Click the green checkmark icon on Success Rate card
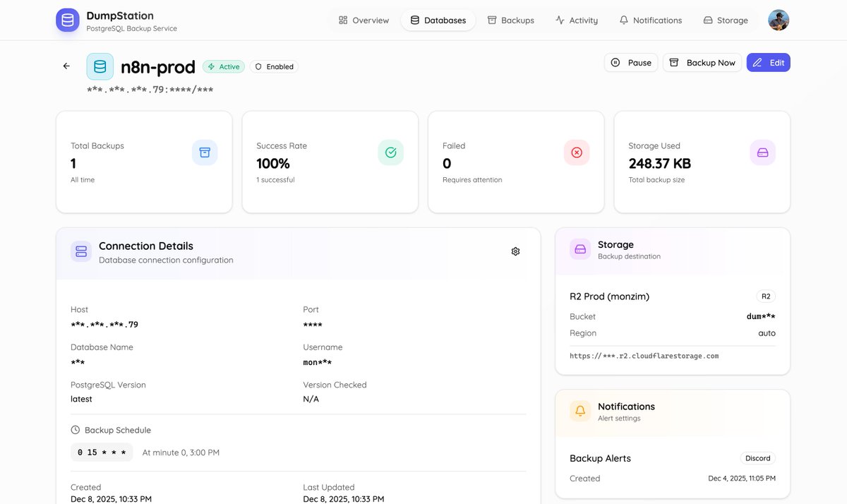The height and width of the screenshot is (504, 847). (390, 152)
